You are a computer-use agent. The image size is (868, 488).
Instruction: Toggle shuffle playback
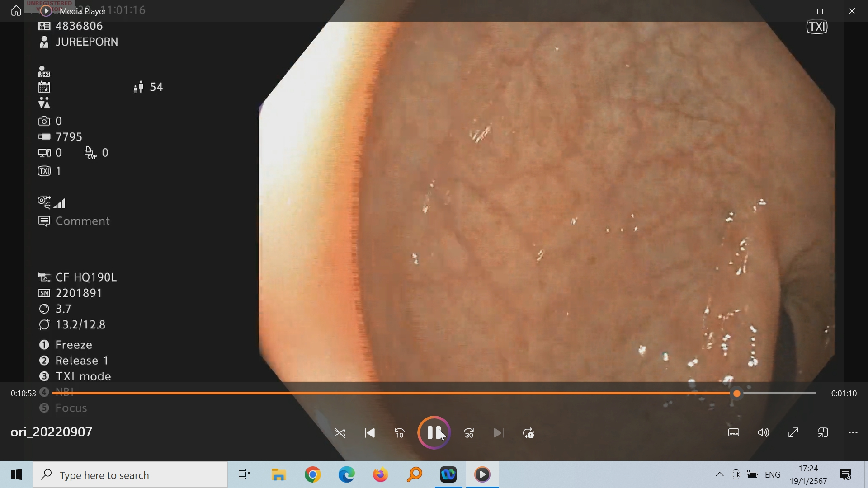click(340, 433)
